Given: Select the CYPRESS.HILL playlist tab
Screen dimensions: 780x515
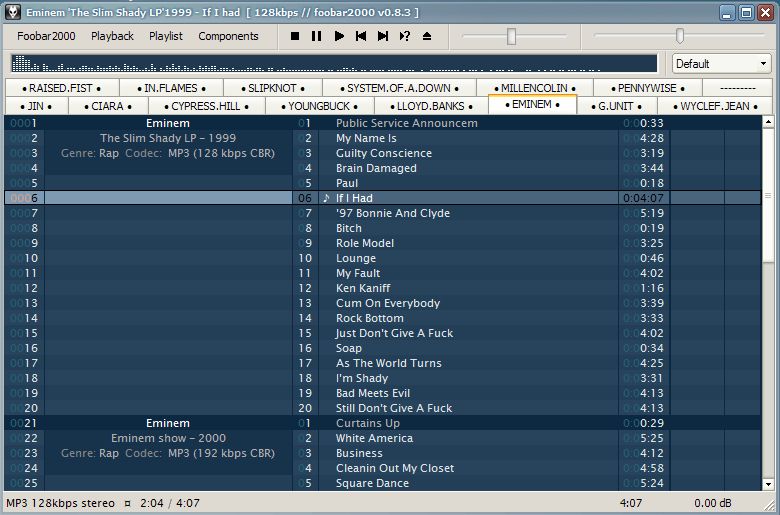Looking at the screenshot, I should tap(204, 105).
